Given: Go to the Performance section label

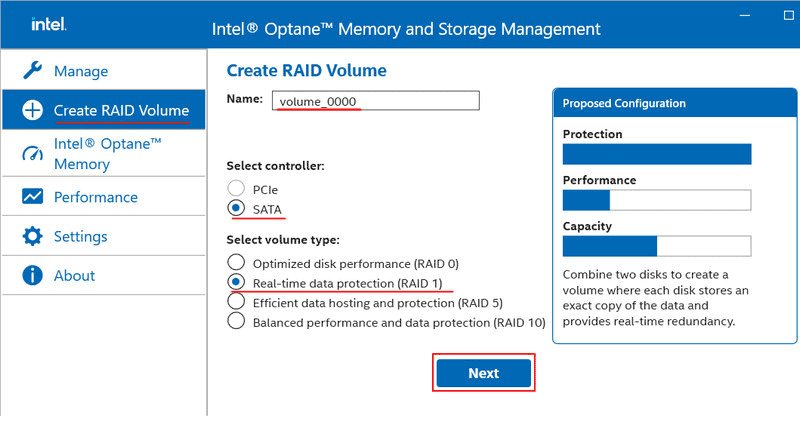Looking at the screenshot, I should tap(96, 197).
